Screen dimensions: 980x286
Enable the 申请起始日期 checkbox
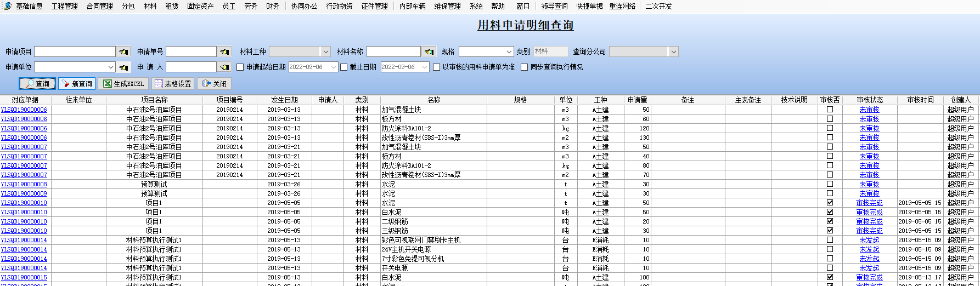coord(240,67)
